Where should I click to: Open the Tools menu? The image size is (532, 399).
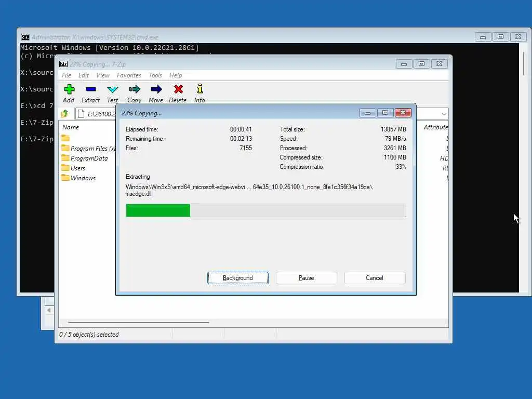(x=155, y=75)
